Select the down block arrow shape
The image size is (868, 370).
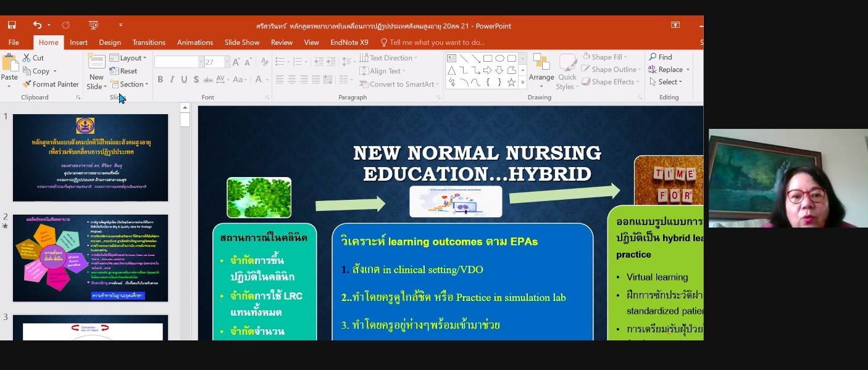pos(499,70)
